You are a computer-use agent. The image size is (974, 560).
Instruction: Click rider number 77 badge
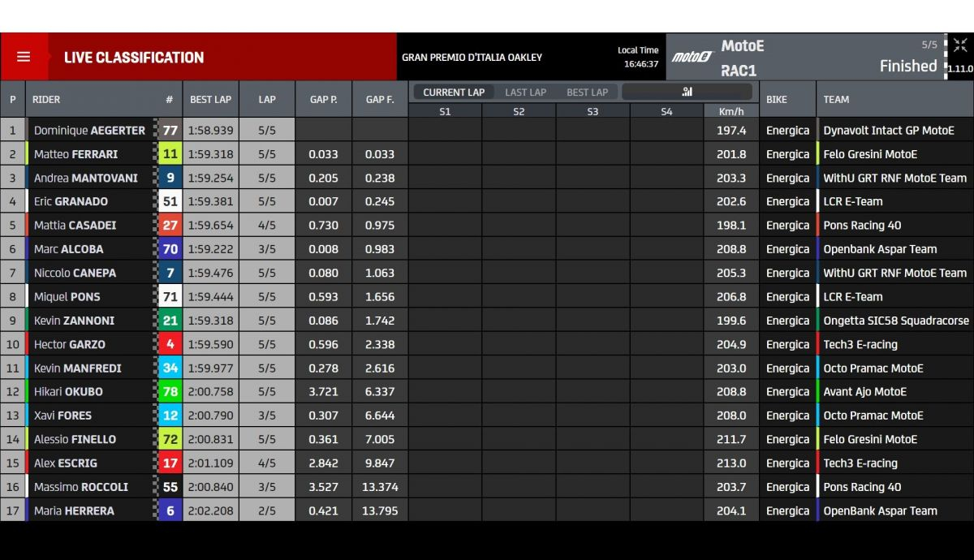pos(170,130)
